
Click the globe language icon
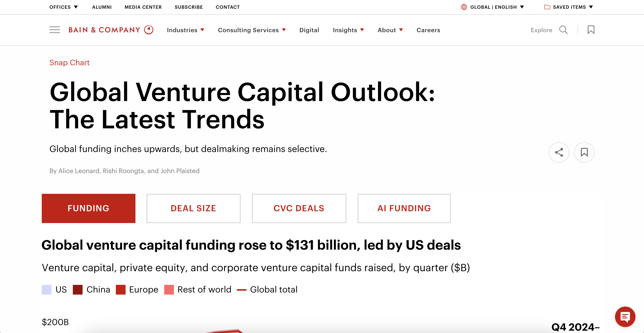[x=464, y=7]
